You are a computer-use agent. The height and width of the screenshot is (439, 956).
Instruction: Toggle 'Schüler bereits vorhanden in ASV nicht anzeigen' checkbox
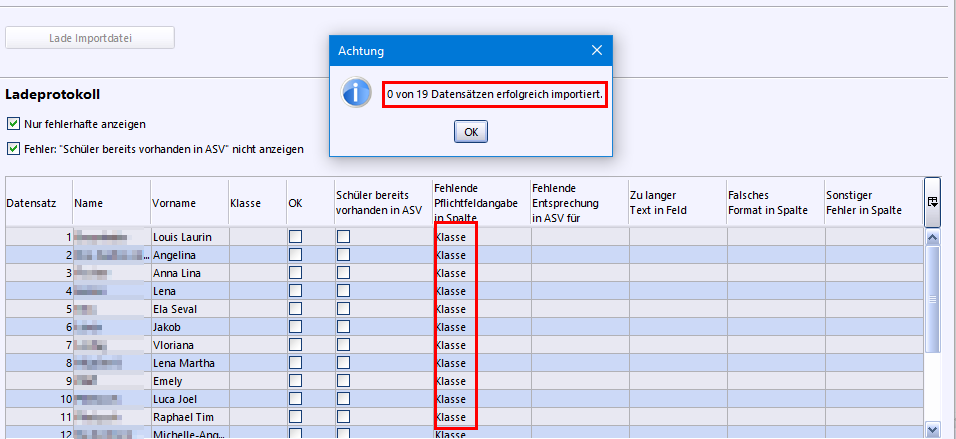tap(13, 149)
